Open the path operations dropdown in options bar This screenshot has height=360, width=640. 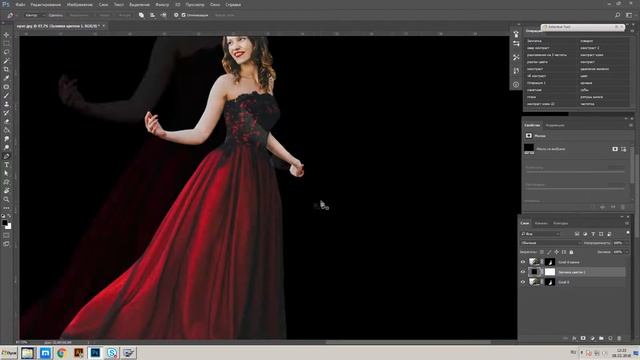click(141, 15)
